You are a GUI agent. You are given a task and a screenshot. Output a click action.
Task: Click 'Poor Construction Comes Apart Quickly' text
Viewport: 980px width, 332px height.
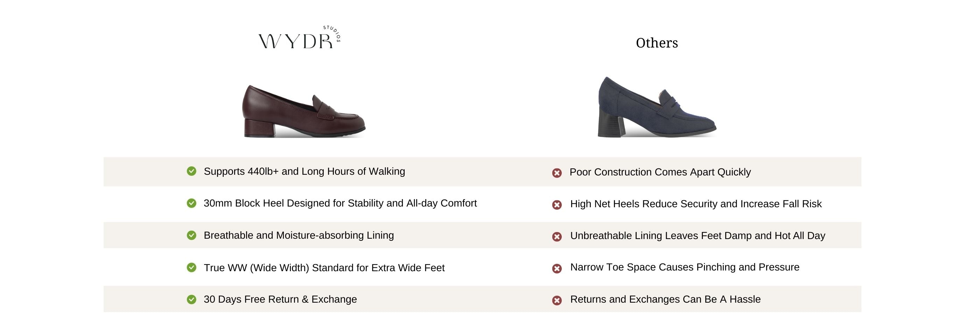(660, 172)
